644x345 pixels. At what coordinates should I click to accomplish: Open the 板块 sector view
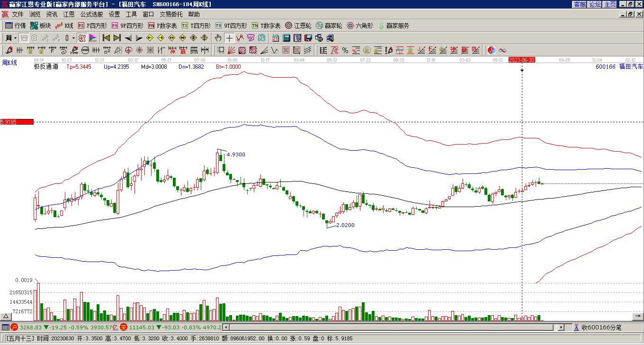(x=41, y=26)
